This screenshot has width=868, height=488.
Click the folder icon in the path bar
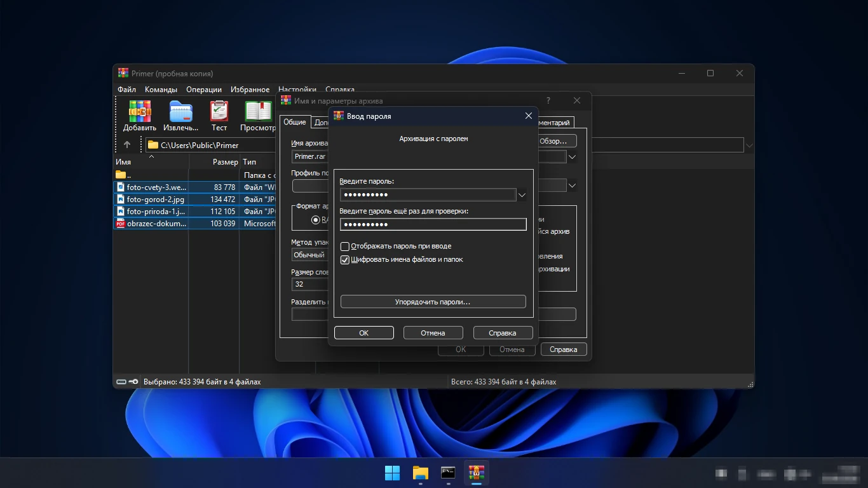(153, 145)
